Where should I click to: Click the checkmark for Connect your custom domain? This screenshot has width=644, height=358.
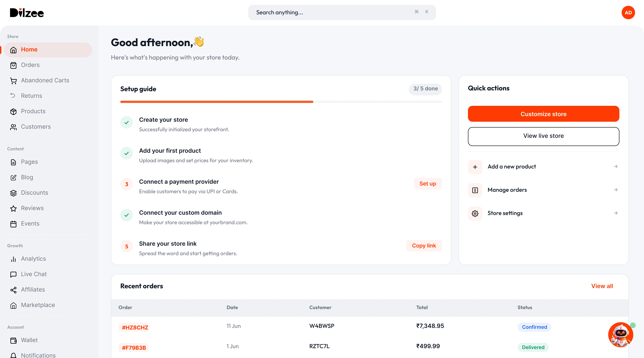coord(126,215)
